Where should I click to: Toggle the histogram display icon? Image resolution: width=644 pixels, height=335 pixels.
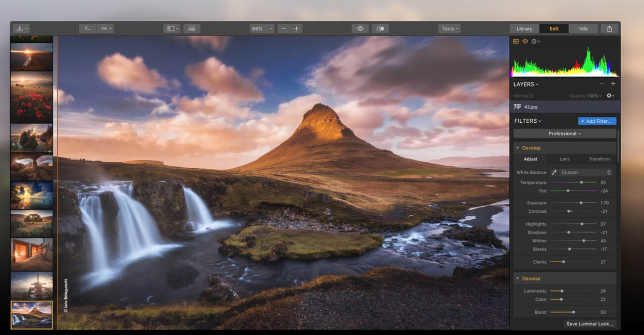(x=515, y=42)
